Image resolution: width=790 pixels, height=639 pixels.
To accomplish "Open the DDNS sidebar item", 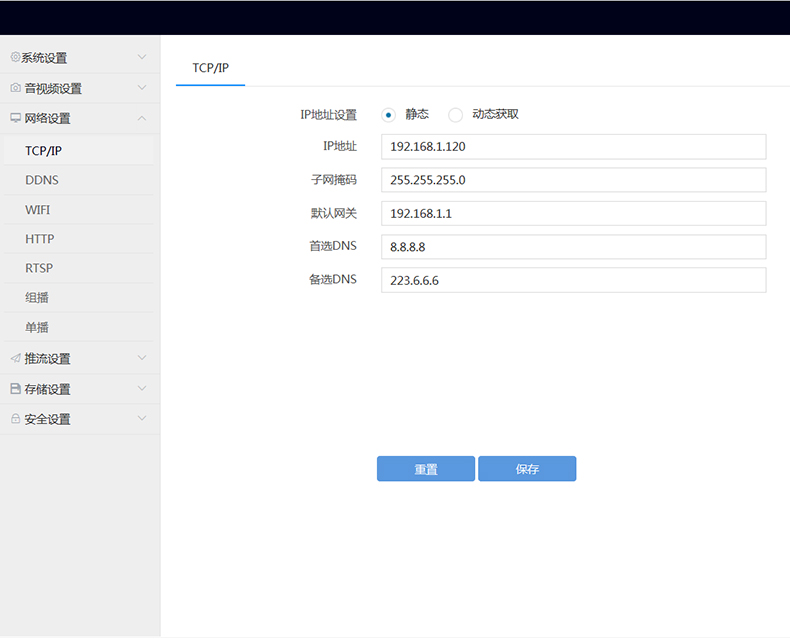I will tap(79, 180).
